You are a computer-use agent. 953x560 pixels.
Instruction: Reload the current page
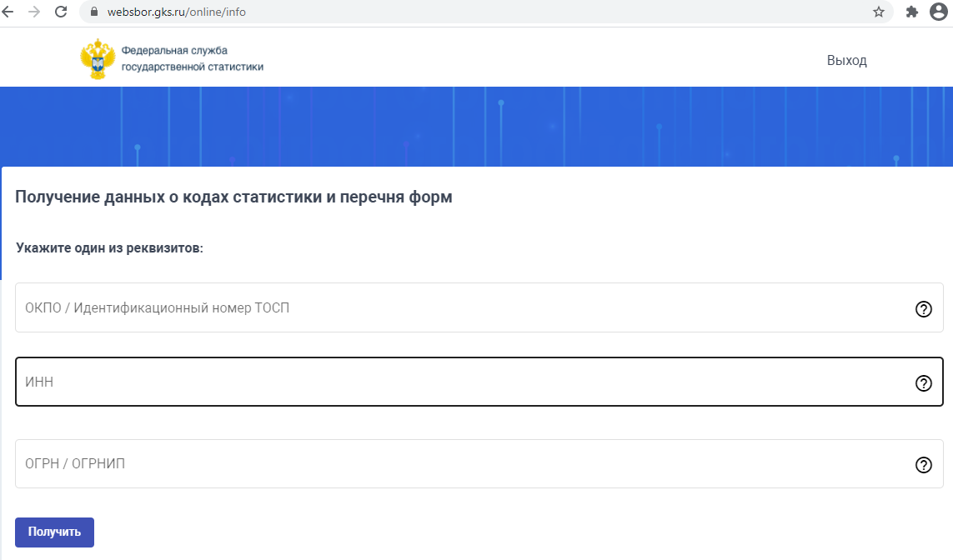61,12
